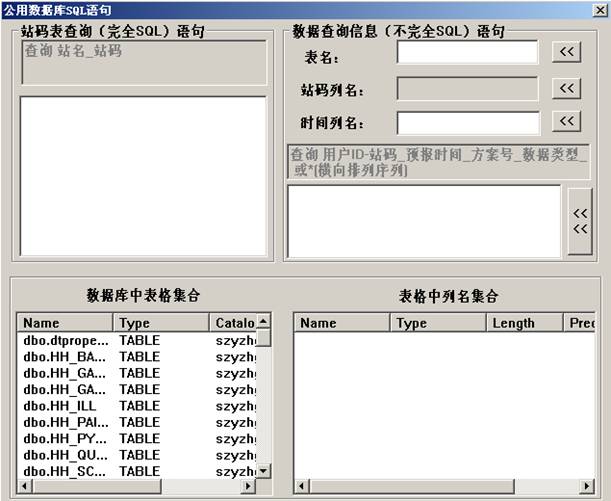Focus the 时间列名 text field
The height and width of the screenshot is (501, 611).
(x=467, y=122)
